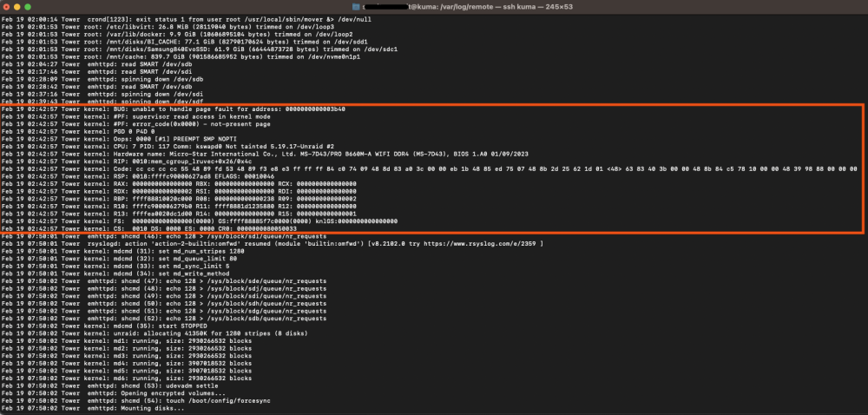868x415 pixels.
Task: Click the shcmd (47) echo sde line
Action: (164, 281)
